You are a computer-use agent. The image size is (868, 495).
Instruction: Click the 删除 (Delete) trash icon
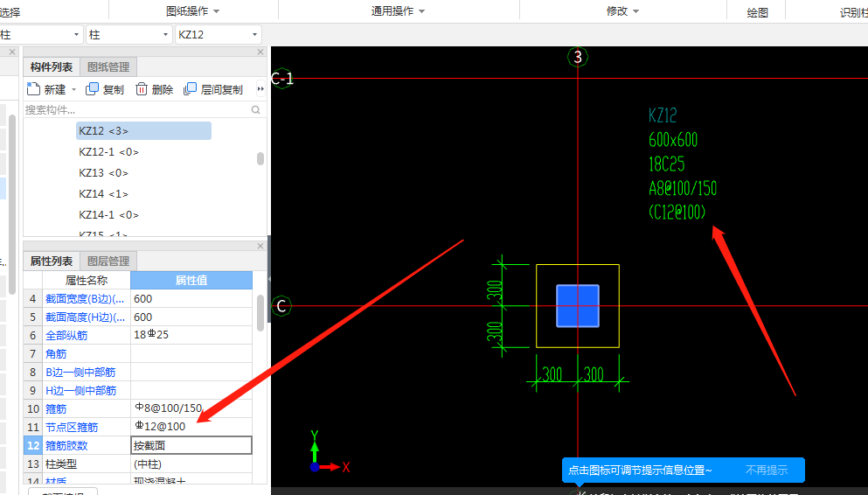(141, 88)
